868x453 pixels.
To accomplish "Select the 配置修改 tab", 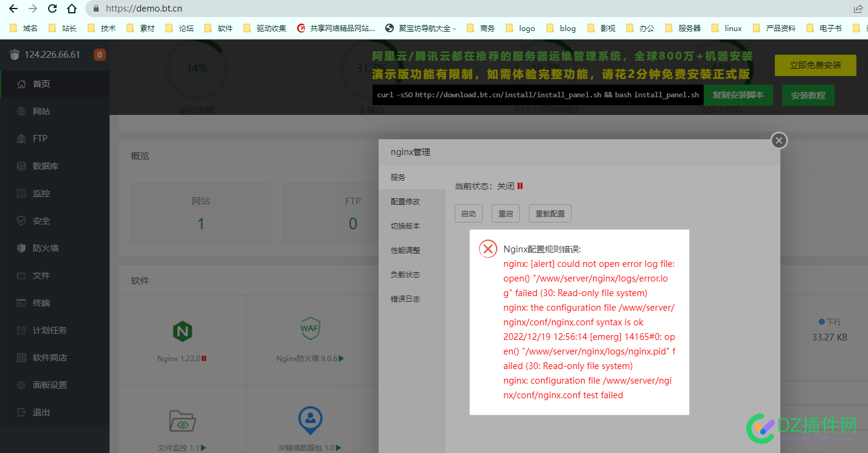I will pyautogui.click(x=412, y=202).
